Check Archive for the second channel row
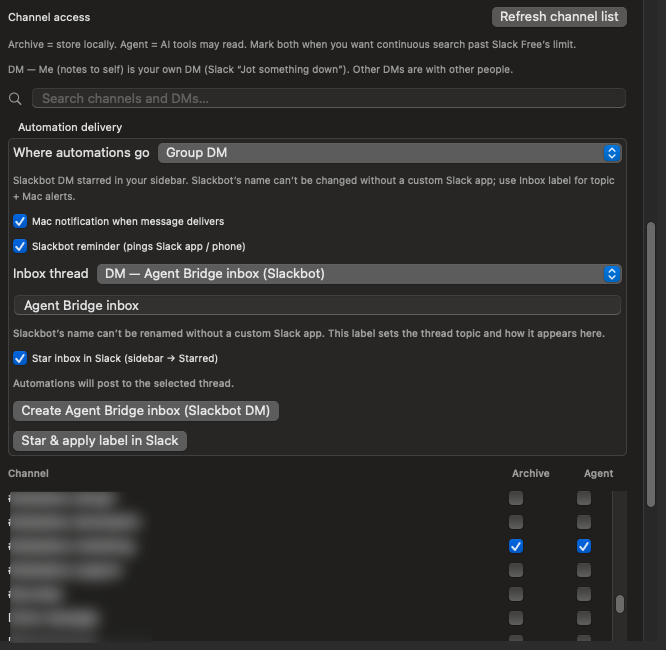The image size is (666, 650). pyautogui.click(x=516, y=522)
